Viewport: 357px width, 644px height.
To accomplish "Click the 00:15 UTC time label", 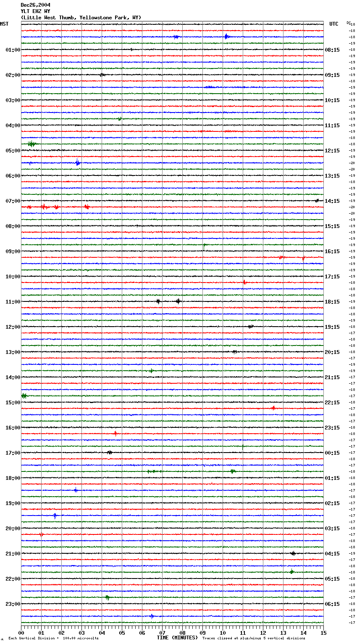I will [x=332, y=453].
